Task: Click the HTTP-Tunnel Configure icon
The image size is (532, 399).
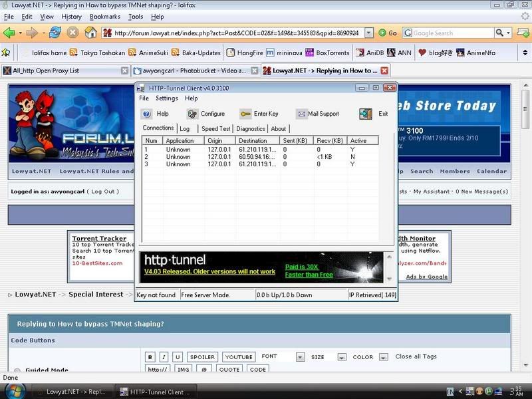Action: point(192,114)
